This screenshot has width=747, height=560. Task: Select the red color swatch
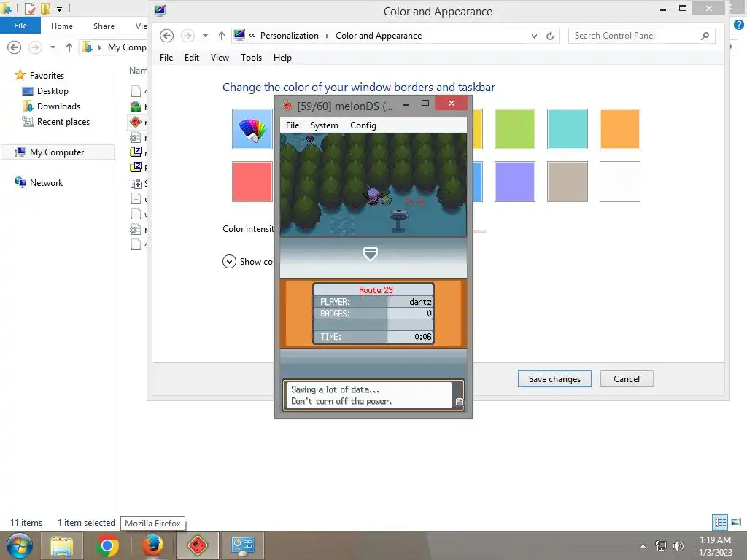pyautogui.click(x=252, y=182)
